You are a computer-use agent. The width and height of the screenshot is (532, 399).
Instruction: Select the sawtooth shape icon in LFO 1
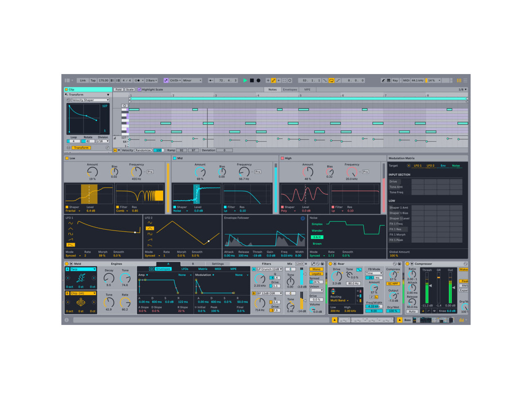click(x=70, y=239)
